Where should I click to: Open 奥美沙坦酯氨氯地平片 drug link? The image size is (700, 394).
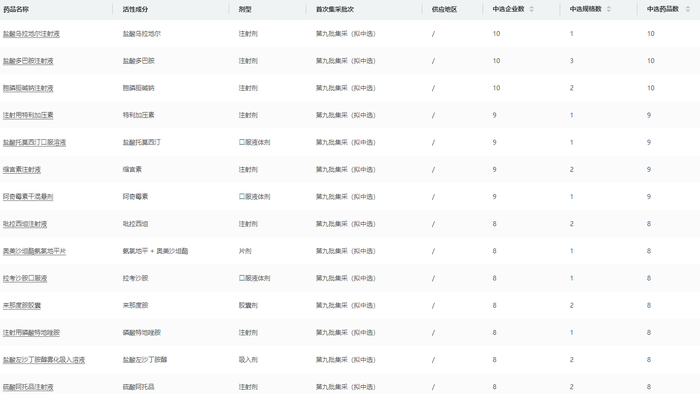pos(34,251)
